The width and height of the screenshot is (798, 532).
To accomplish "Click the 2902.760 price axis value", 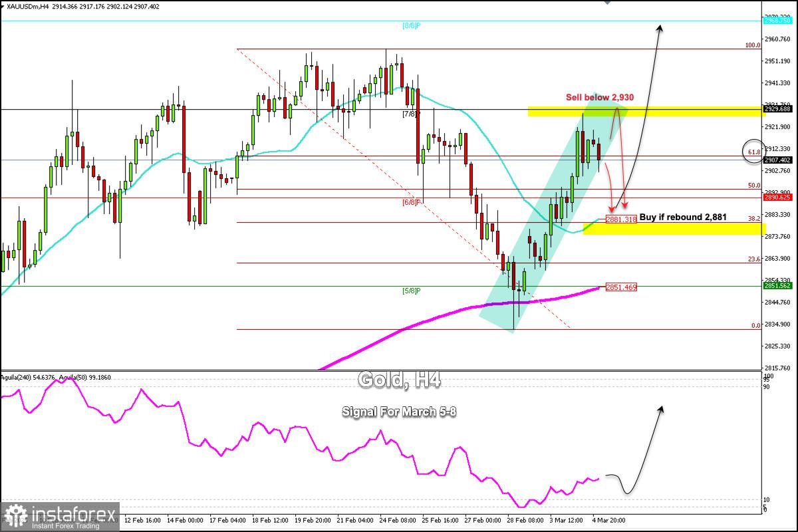I will pos(777,170).
